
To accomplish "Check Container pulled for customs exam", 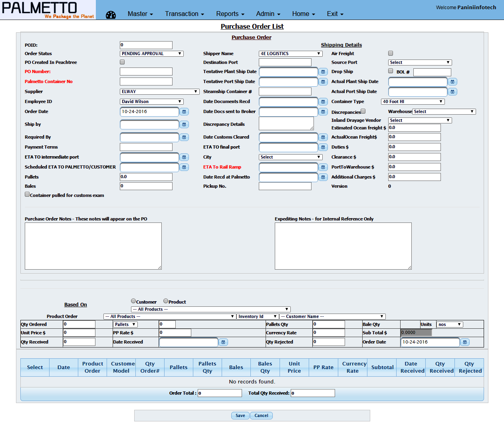I will (x=27, y=195).
